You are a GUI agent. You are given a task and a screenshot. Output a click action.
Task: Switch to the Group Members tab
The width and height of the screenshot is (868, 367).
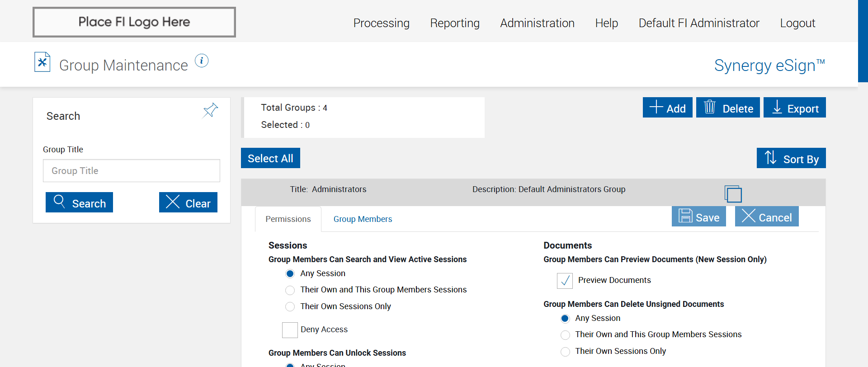[363, 219]
